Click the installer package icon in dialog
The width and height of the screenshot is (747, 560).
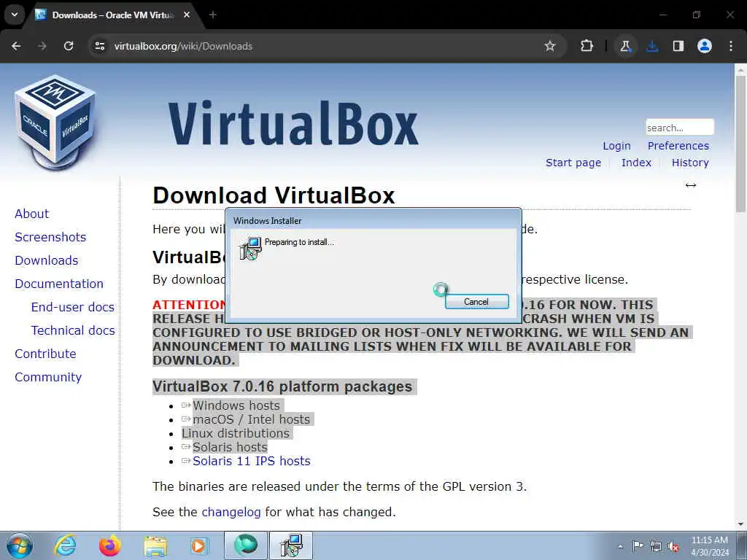pyautogui.click(x=251, y=248)
